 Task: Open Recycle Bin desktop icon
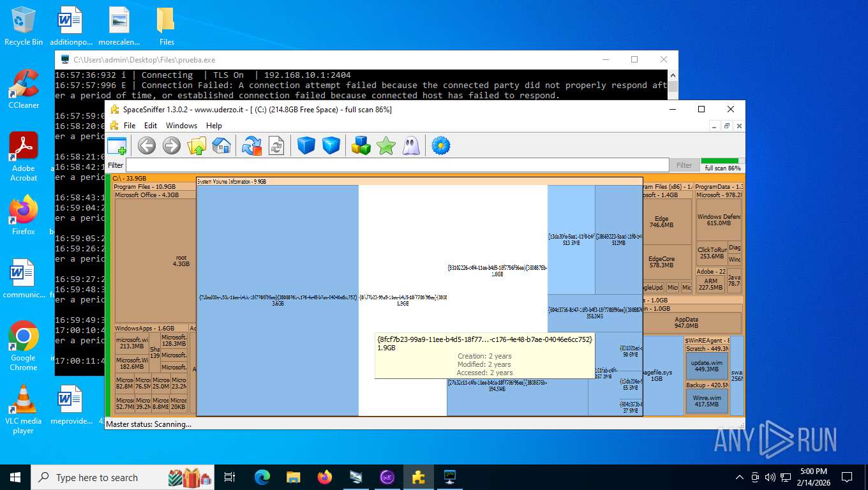(24, 26)
